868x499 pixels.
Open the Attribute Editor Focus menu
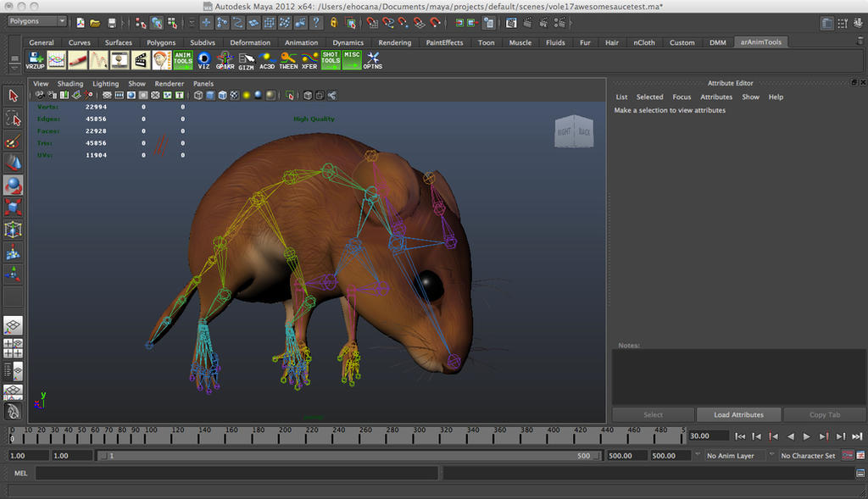pos(682,97)
